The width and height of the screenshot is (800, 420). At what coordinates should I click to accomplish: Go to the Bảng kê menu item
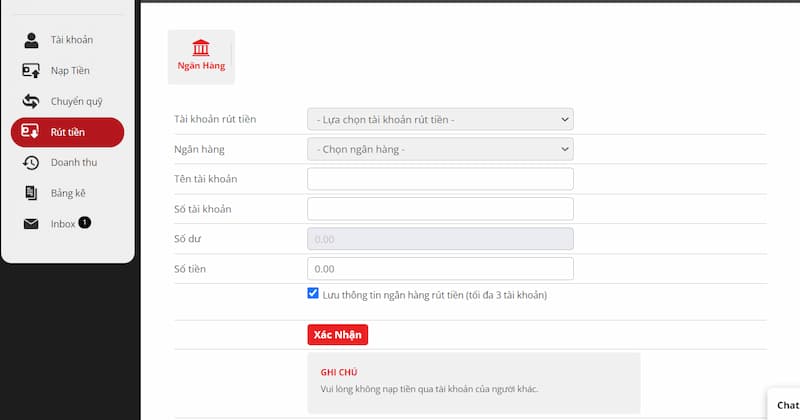coord(69,193)
